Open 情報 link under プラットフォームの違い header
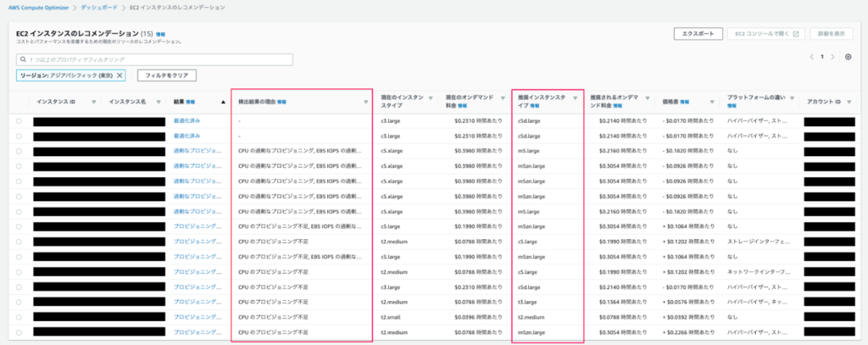This screenshot has height=345, width=868. 732,105
